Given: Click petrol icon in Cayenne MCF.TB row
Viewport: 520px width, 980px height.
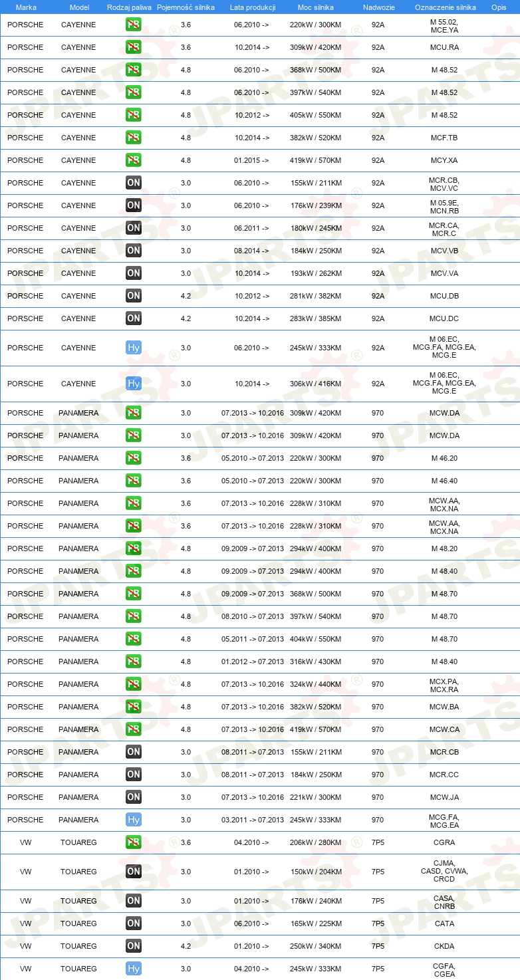Looking at the screenshot, I should (x=134, y=138).
